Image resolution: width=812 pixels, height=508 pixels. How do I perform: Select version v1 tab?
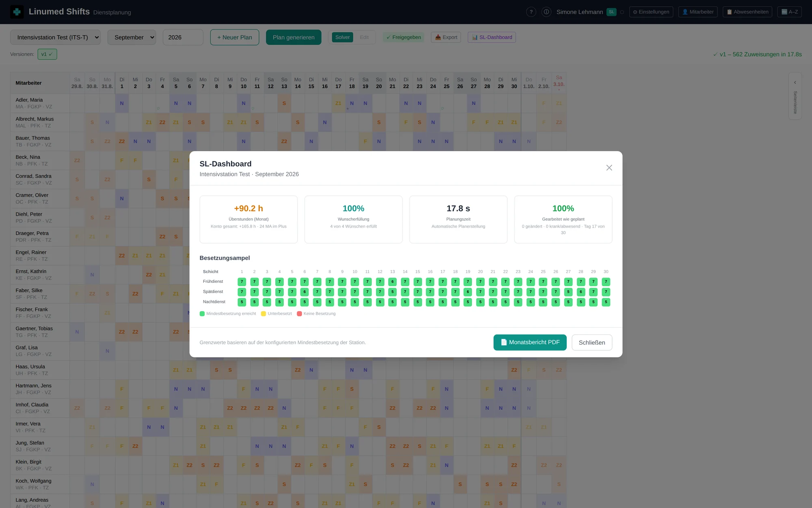tap(47, 54)
